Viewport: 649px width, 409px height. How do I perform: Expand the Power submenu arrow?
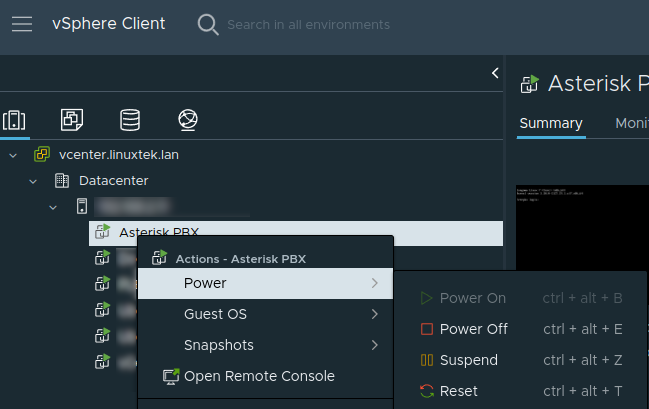coord(375,283)
